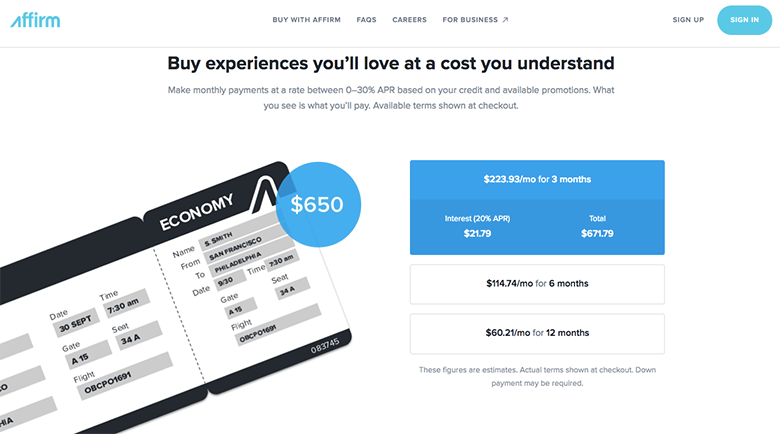
Task: Open Buy With Affirm menu item
Action: [x=306, y=20]
